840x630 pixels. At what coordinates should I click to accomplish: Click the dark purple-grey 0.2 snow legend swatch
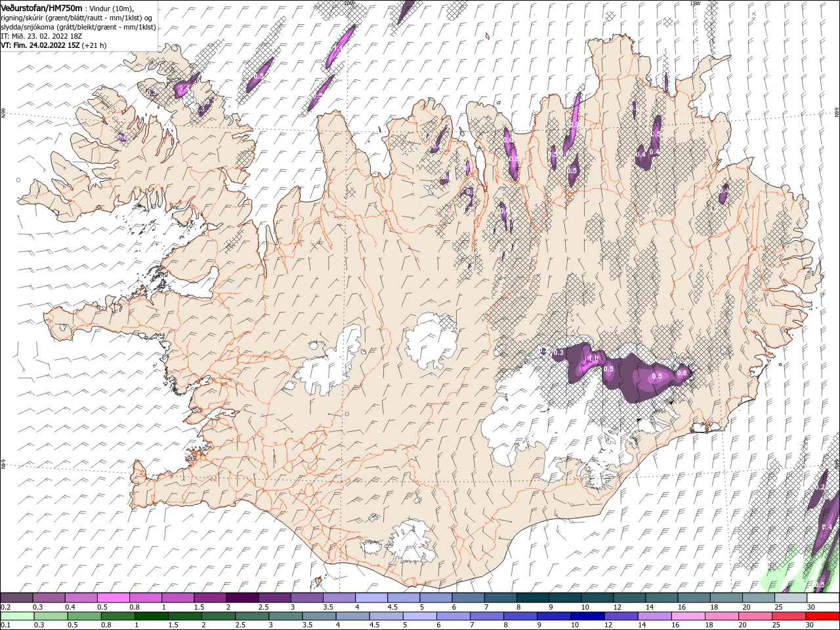16,598
